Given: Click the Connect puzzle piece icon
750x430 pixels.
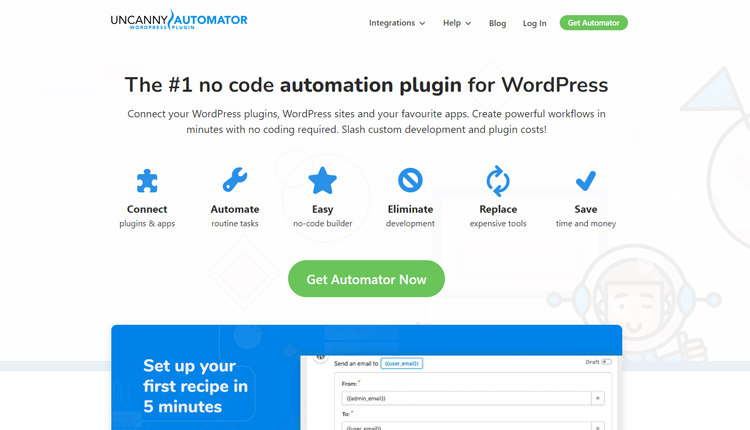Looking at the screenshot, I should tap(147, 181).
